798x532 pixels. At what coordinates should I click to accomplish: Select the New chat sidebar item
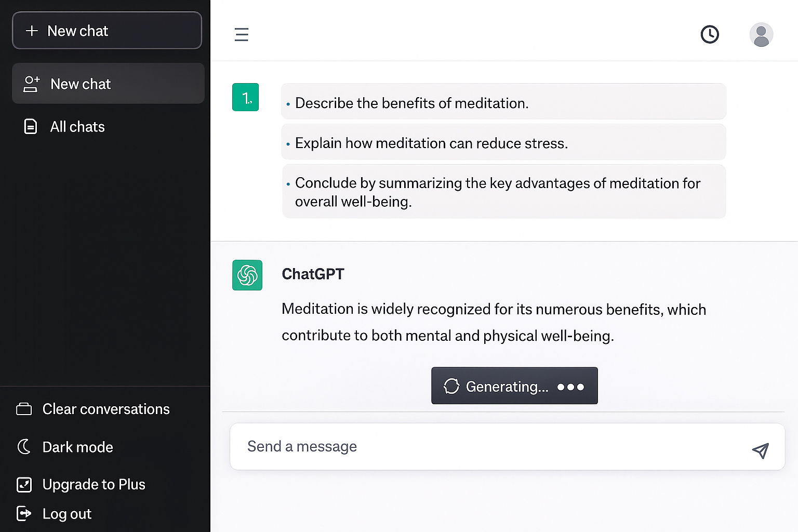108,84
